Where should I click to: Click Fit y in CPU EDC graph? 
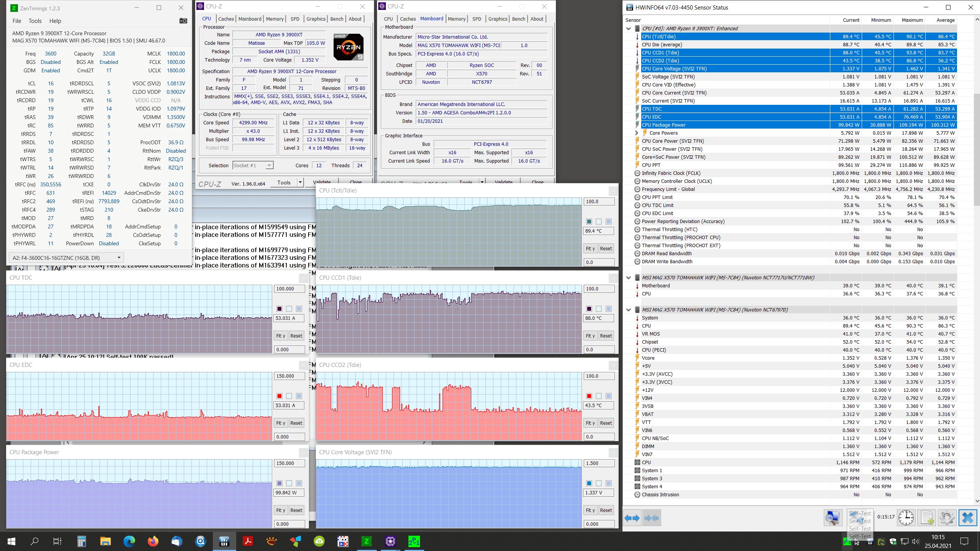281,423
